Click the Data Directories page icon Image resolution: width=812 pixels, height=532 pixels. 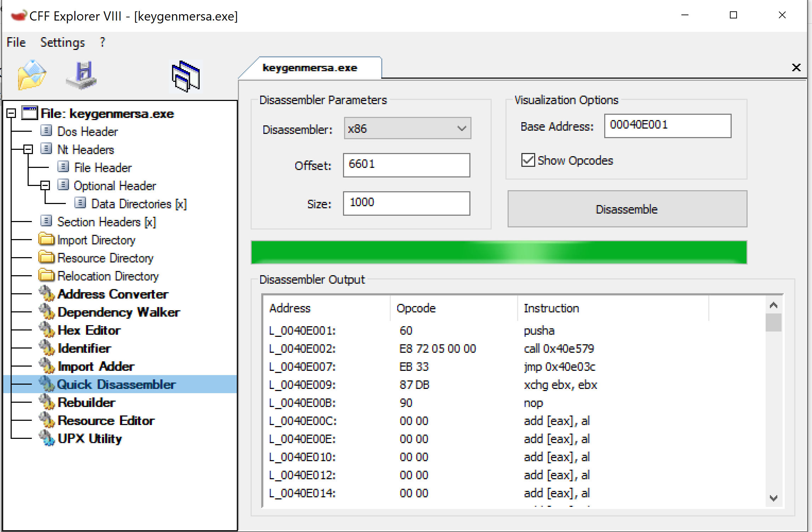coord(80,203)
